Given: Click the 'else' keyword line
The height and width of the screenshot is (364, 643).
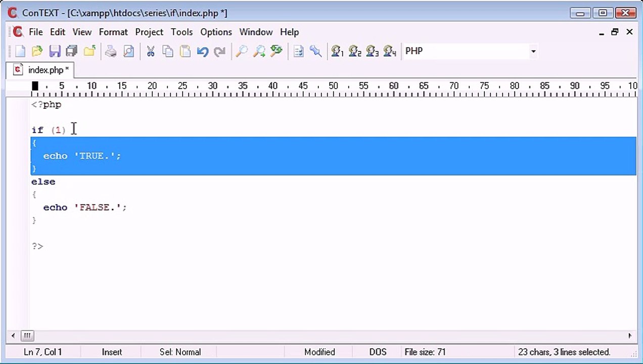Looking at the screenshot, I should [43, 181].
